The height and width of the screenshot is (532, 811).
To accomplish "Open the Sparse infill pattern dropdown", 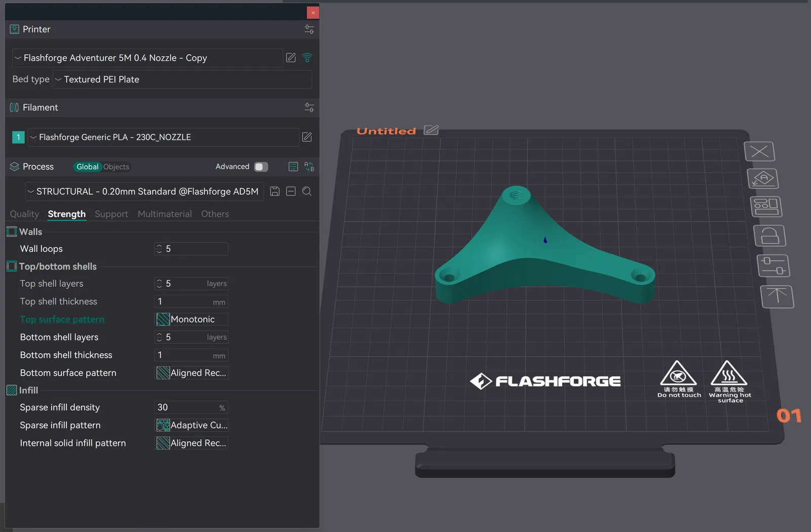I will (191, 425).
